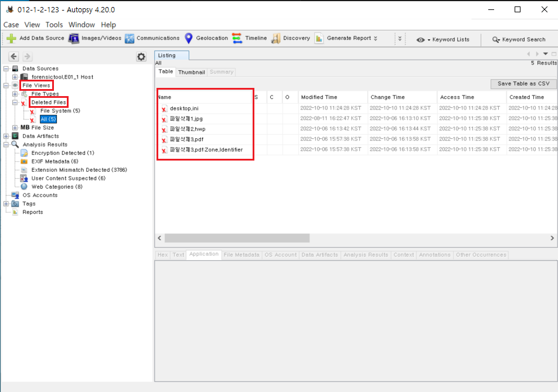Expand the toolbar overflow chevron
The width and height of the screenshot is (558, 392).
coord(400,39)
